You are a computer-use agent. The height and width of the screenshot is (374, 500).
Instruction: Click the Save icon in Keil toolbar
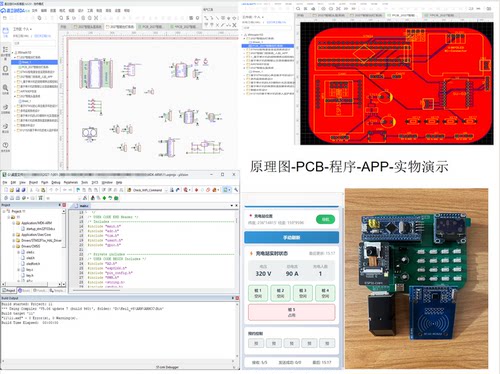tap(18, 190)
